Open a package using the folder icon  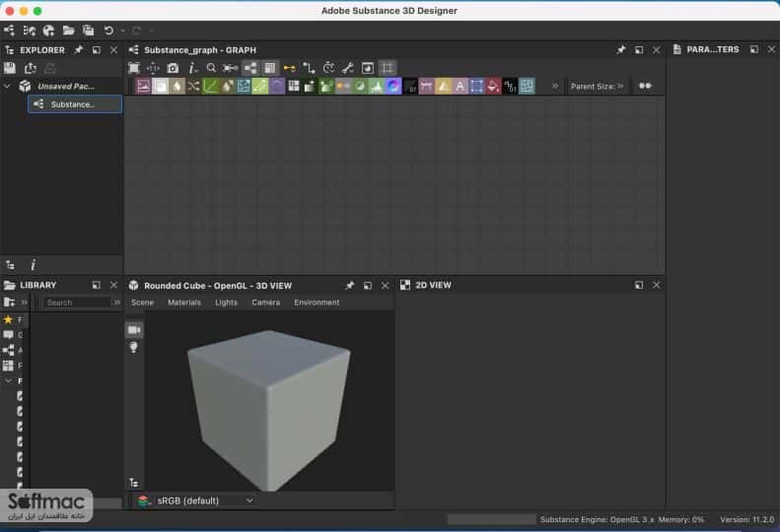(x=69, y=31)
